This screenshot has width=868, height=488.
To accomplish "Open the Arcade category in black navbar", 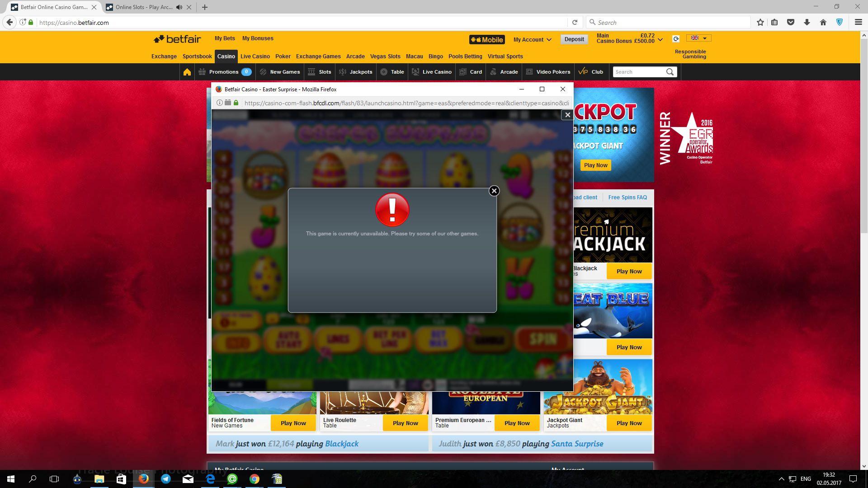I will click(x=504, y=72).
